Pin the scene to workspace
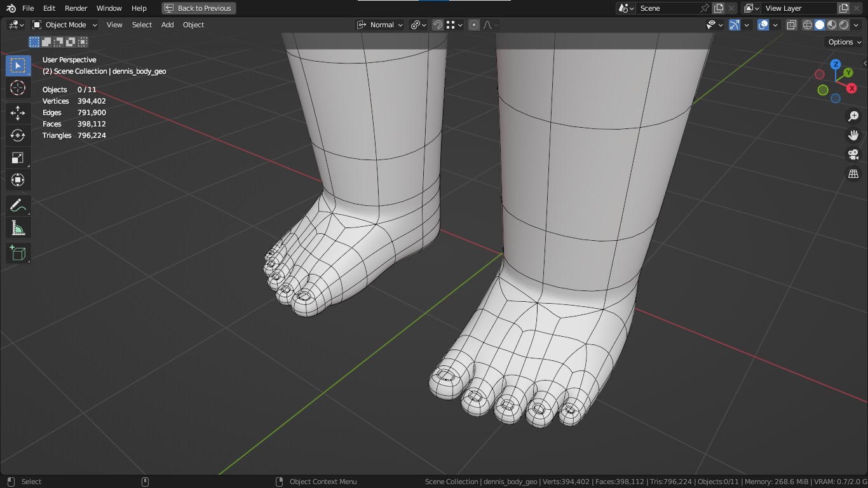Image resolution: width=868 pixels, height=488 pixels. 705,8
